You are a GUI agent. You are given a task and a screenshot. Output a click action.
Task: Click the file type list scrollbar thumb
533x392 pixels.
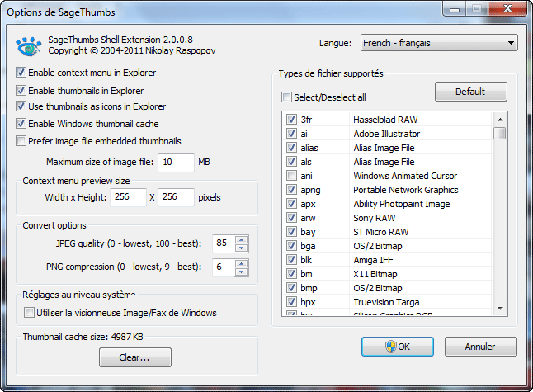point(500,133)
